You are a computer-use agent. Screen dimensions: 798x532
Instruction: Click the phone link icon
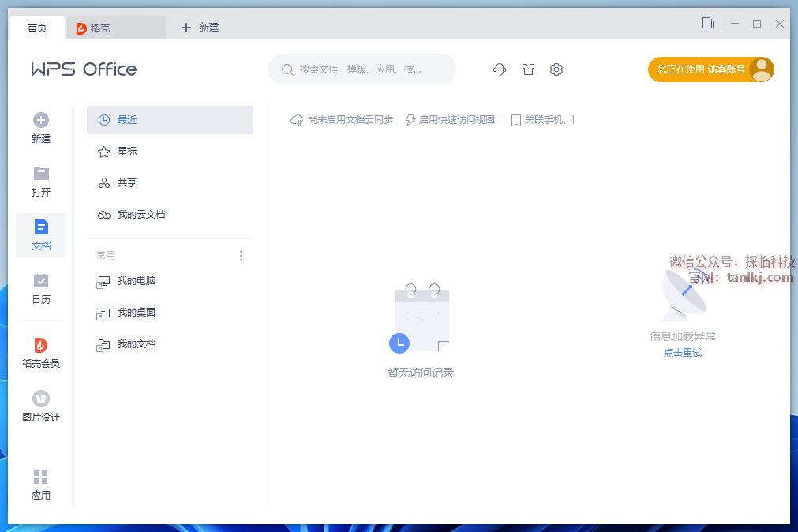[516, 120]
